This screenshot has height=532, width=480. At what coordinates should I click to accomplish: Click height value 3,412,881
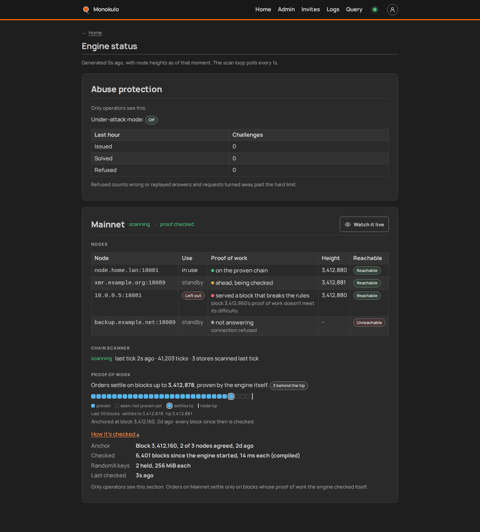pyautogui.click(x=334, y=282)
